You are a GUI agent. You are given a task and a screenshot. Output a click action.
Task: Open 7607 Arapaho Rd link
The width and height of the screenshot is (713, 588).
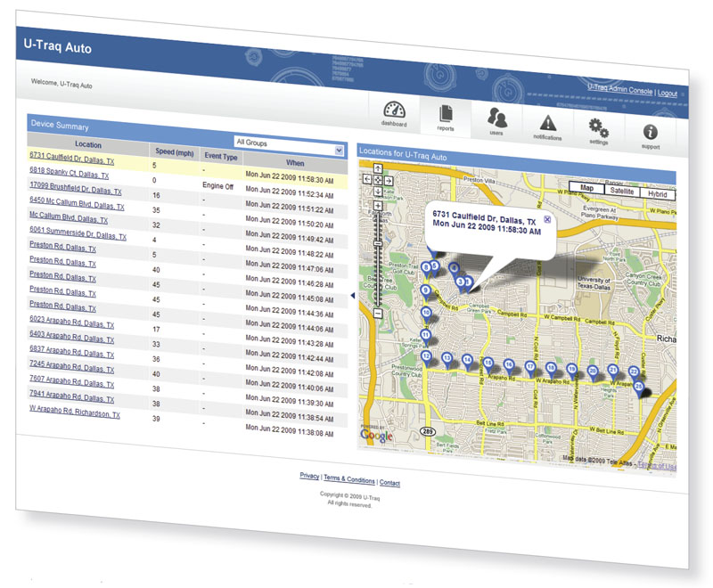point(72,381)
